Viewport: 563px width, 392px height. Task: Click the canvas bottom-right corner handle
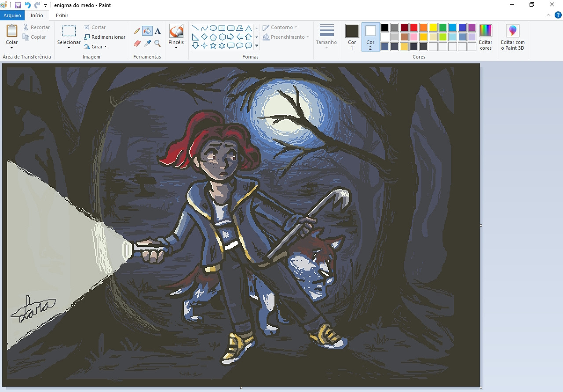coord(481,388)
